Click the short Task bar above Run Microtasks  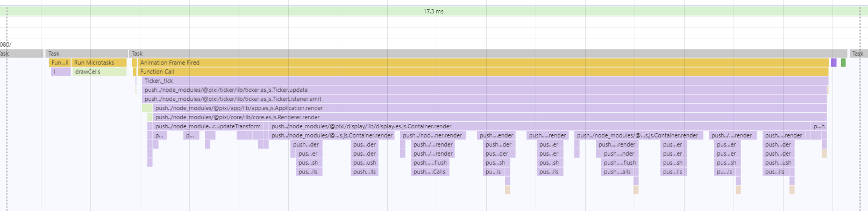[x=87, y=54]
